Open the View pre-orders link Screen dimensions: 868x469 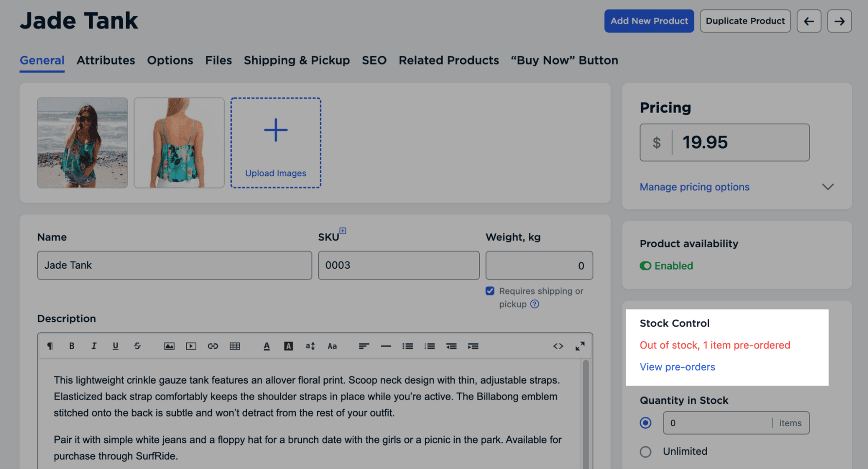(677, 367)
